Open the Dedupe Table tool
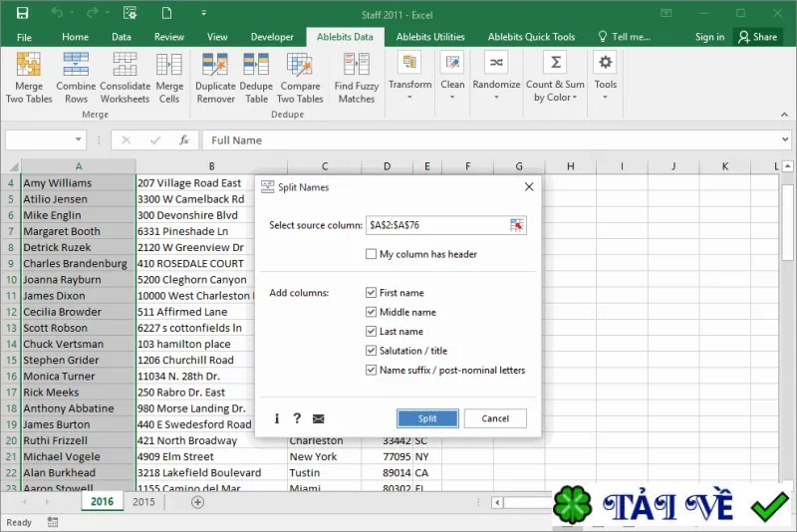This screenshot has height=532, width=797. tap(256, 78)
